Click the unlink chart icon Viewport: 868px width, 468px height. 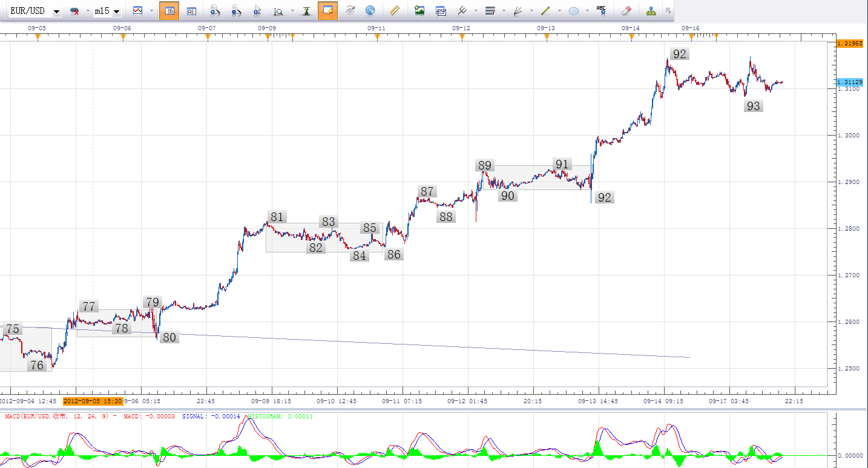(x=75, y=11)
